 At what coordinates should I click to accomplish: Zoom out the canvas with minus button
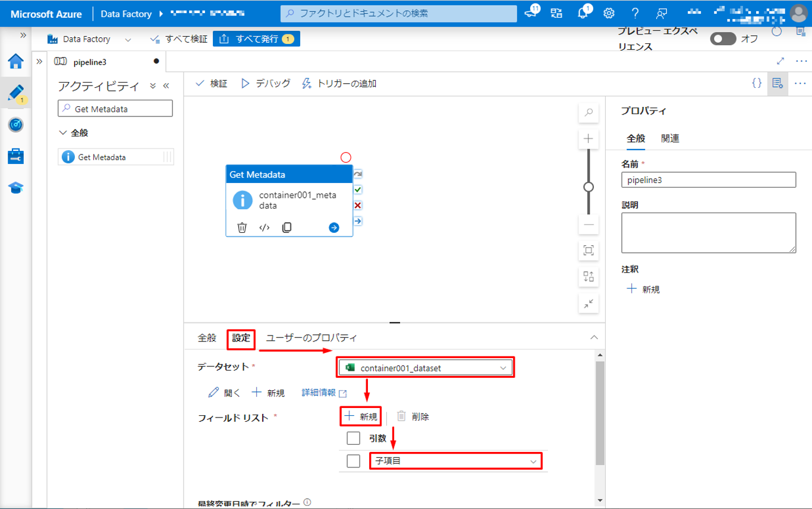pyautogui.click(x=588, y=225)
